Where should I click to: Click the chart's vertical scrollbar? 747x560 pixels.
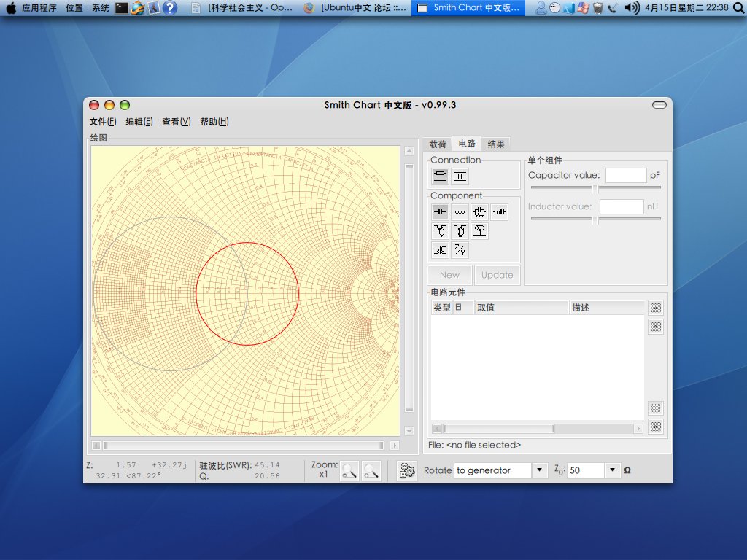pos(409,288)
